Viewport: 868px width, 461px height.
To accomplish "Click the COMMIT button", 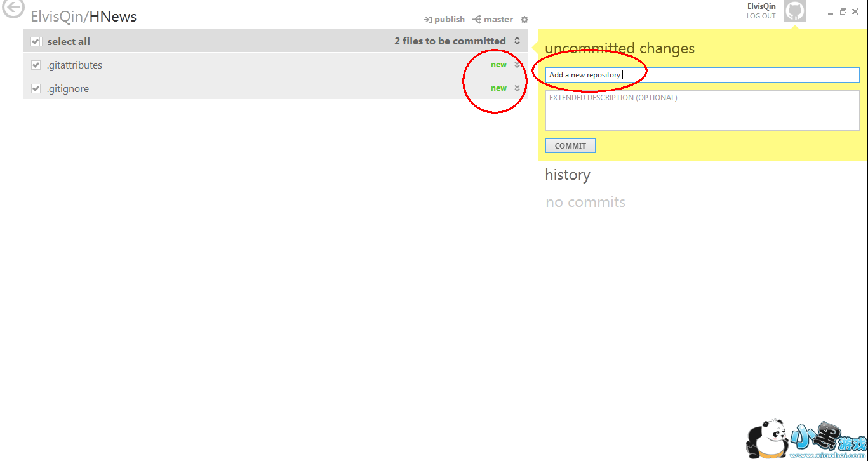I will tap(570, 146).
